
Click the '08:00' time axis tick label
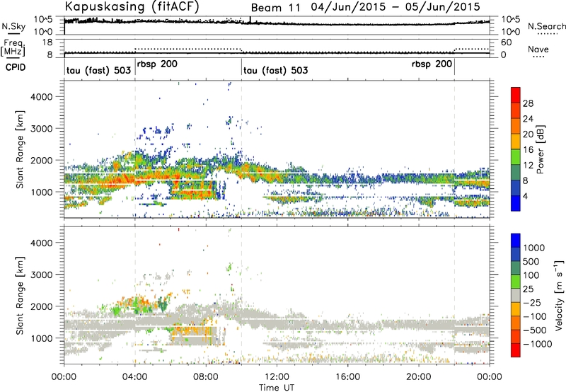206,377
